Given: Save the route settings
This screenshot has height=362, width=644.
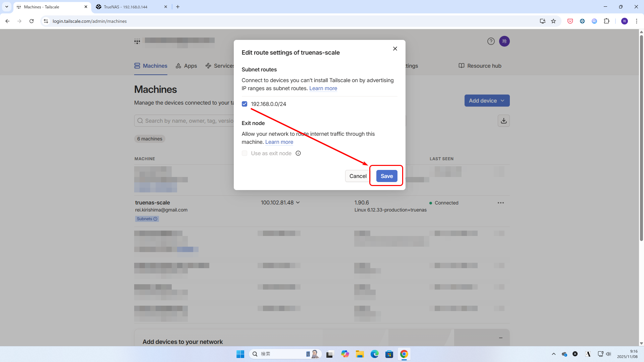Looking at the screenshot, I should click(x=386, y=176).
